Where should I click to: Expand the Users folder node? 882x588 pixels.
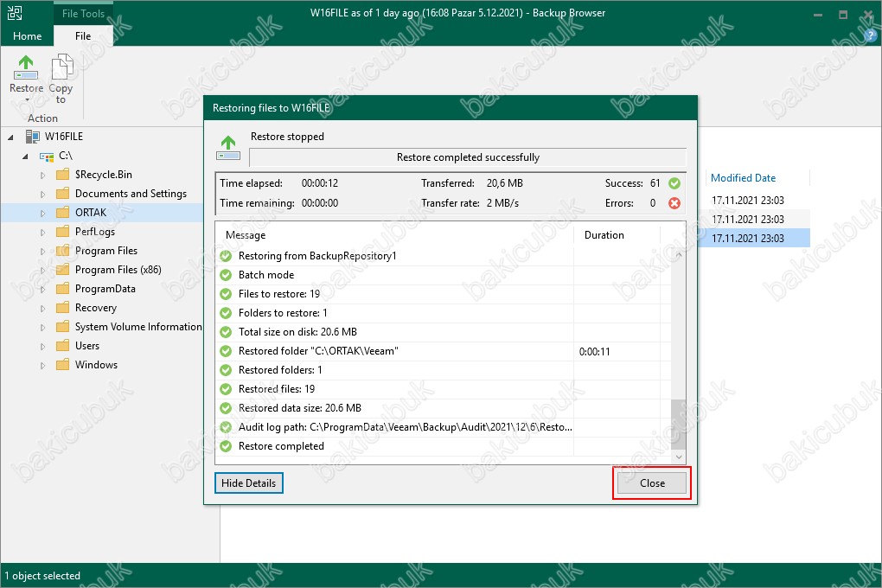coord(42,346)
